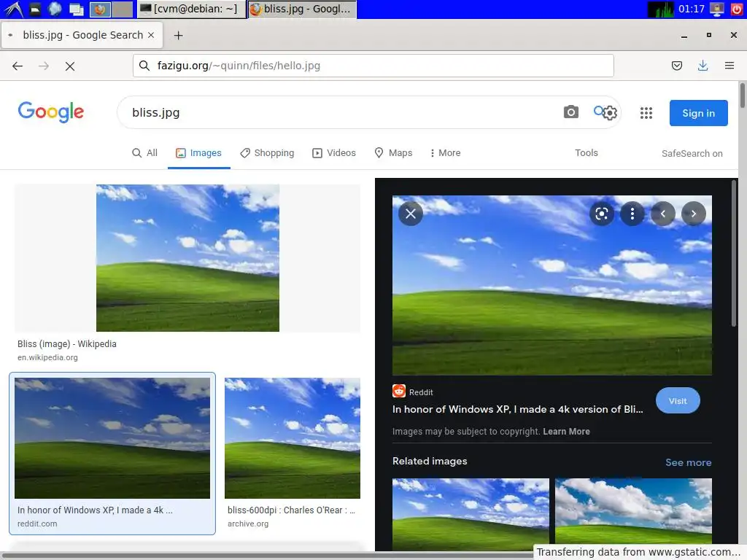Viewport: 747px width, 560px height.
Task: Click the browser back arrow
Action: (x=18, y=66)
